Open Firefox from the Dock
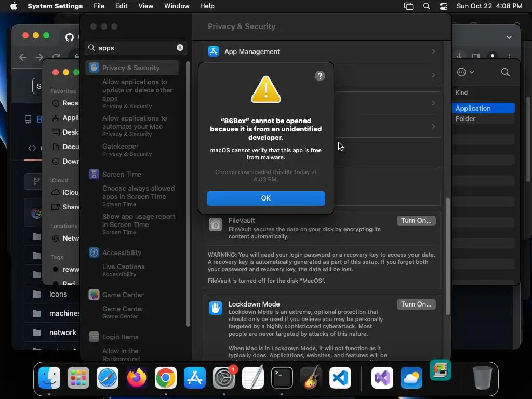The width and height of the screenshot is (532, 399). point(137,378)
